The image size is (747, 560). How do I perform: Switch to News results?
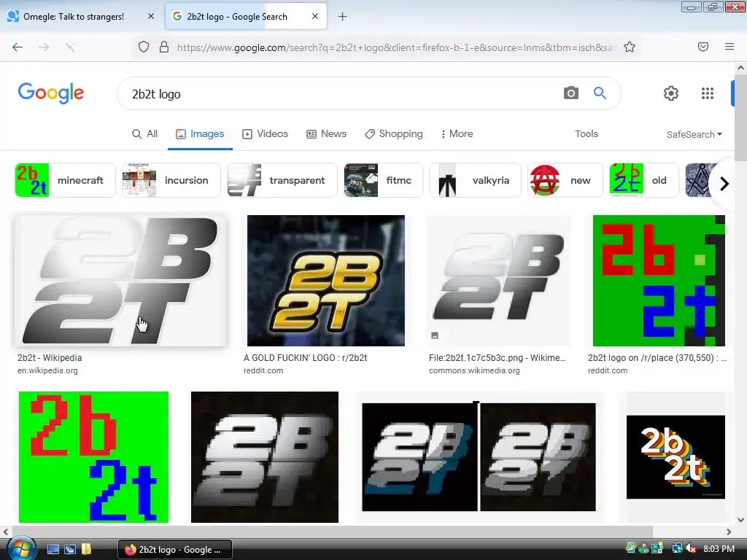tap(326, 134)
